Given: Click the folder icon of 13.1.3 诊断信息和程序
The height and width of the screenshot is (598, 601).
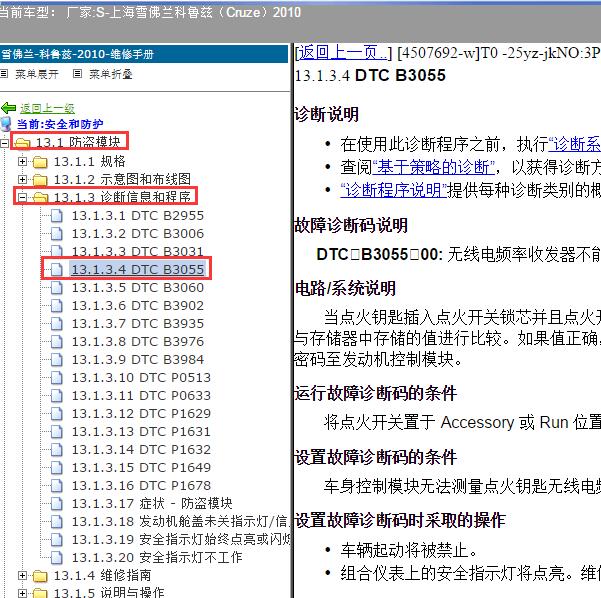Looking at the screenshot, I should (x=40, y=197).
